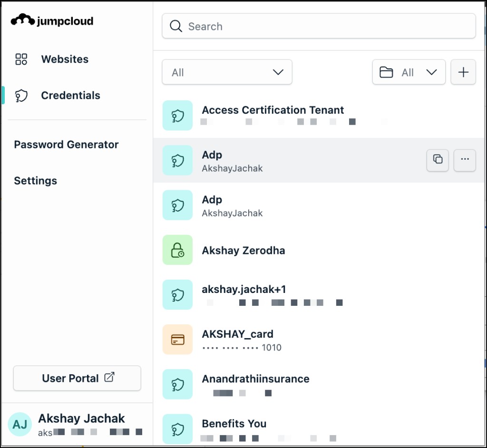Focus the Search input field

tap(319, 26)
